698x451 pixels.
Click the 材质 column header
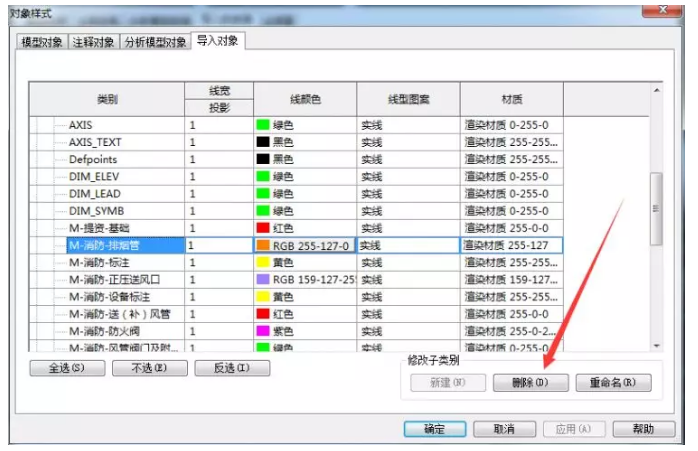click(x=511, y=99)
